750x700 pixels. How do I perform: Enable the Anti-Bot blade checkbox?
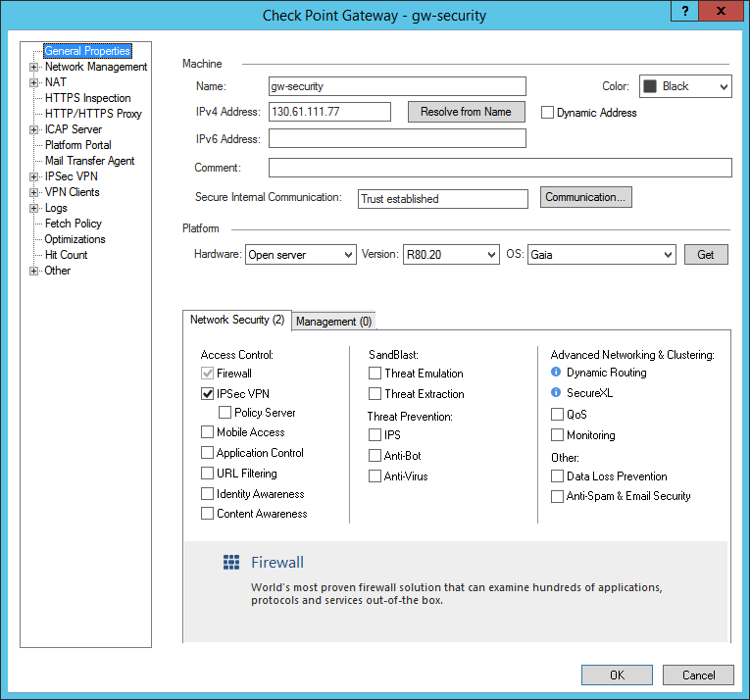pos(375,456)
